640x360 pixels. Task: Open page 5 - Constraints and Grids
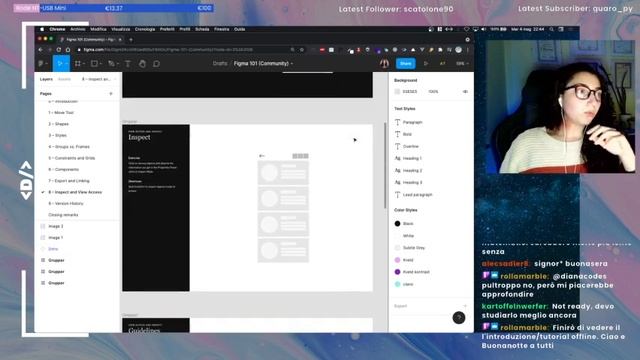click(x=72, y=158)
